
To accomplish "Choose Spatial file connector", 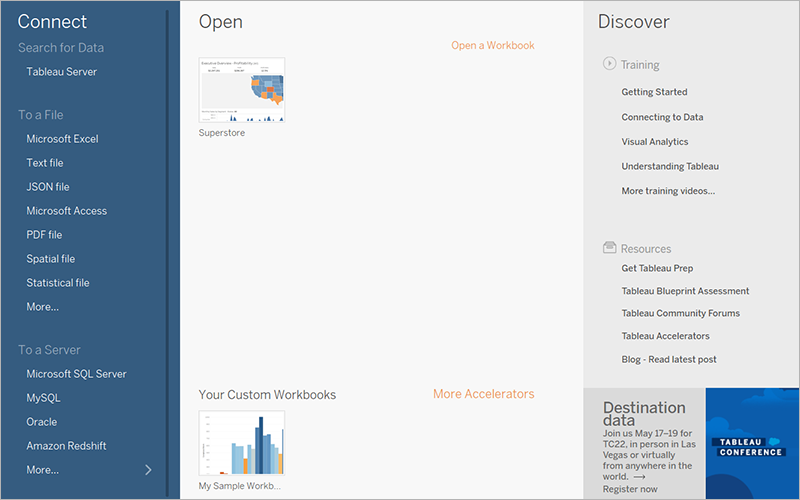I will pos(51,259).
